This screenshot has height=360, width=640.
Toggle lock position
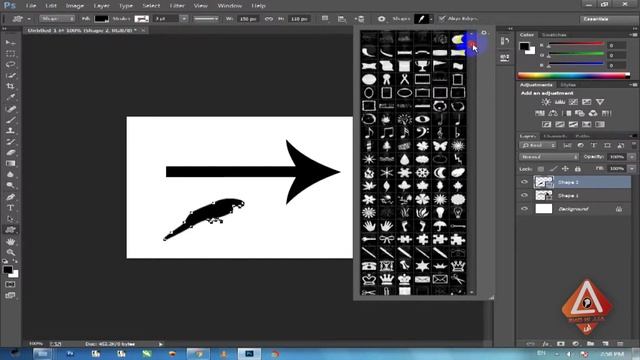point(565,169)
